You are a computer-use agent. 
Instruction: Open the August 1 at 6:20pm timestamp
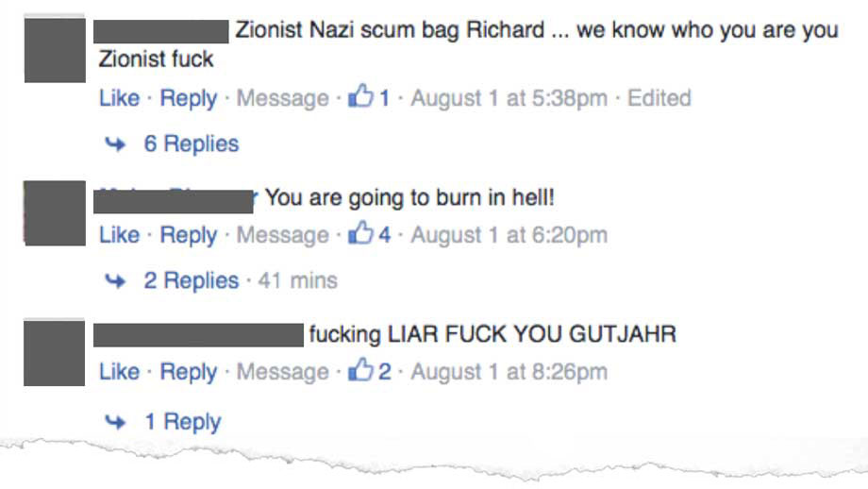pos(509,235)
